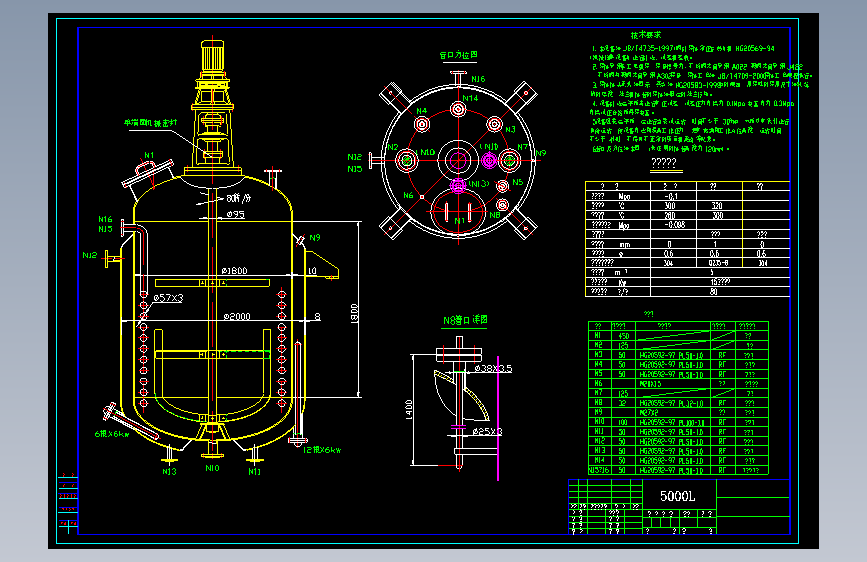Viewport: 867px width, 562px height.
Task: Select "(N13)" label in the nozzle plan view
Action: (479, 184)
